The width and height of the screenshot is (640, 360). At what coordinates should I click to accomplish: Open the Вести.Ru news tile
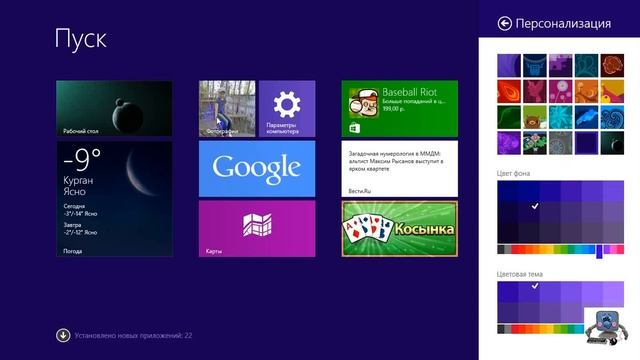click(400, 169)
